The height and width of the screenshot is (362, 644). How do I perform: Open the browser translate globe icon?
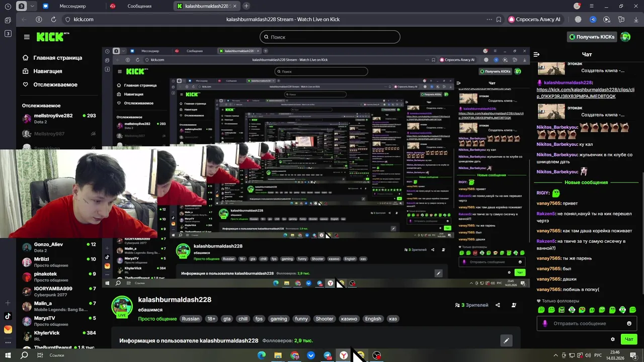pyautogui.click(x=578, y=19)
